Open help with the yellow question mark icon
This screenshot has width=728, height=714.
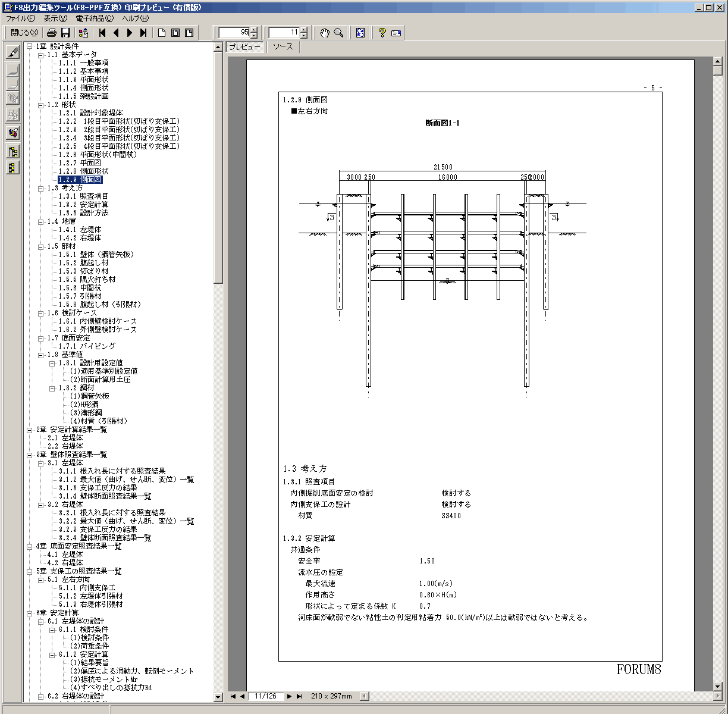(382, 33)
